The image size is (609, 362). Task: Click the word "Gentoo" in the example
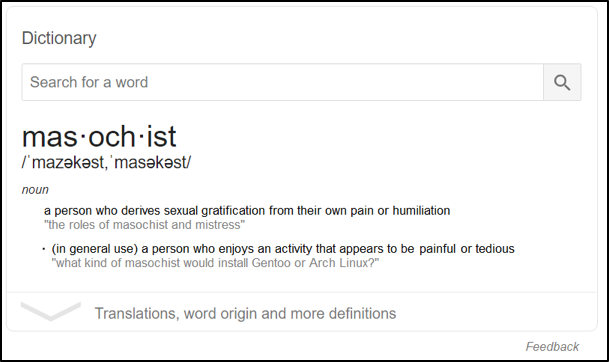tap(271, 263)
